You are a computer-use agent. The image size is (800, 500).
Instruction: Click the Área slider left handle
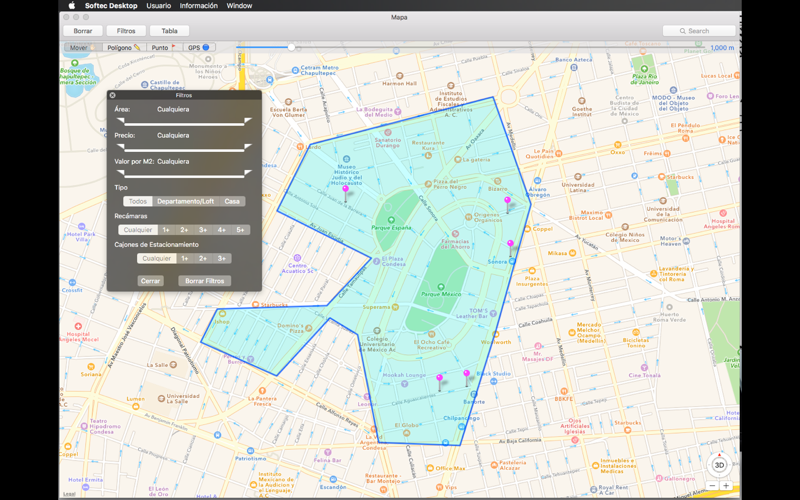click(x=120, y=121)
